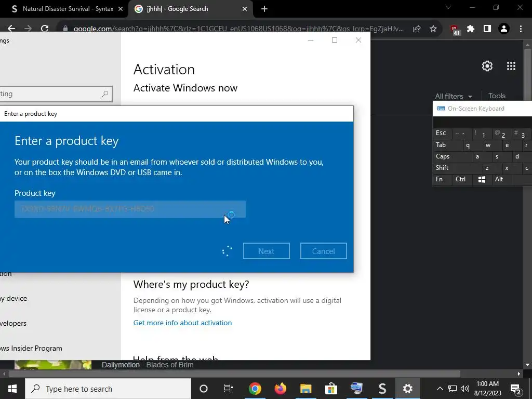Open volume control in system tray
The image size is (532, 399).
[x=465, y=389]
